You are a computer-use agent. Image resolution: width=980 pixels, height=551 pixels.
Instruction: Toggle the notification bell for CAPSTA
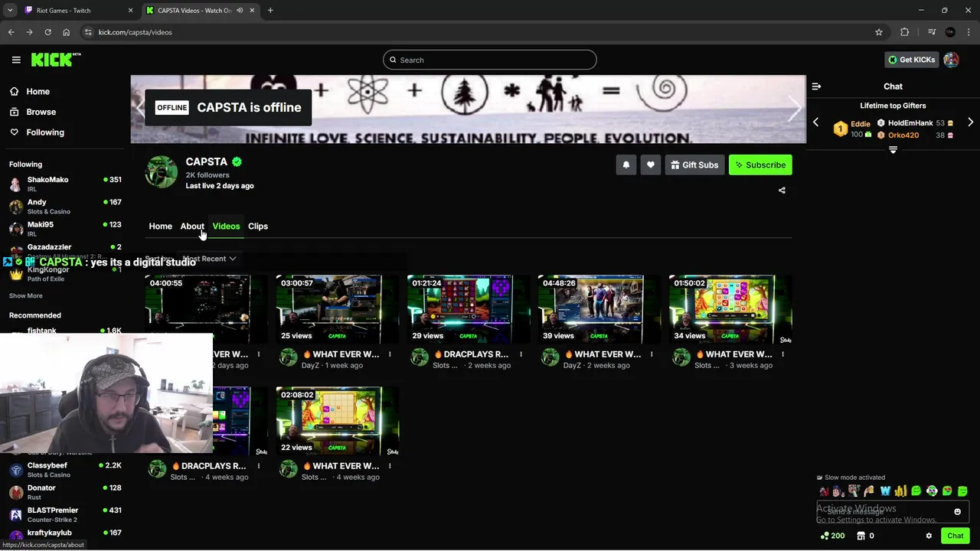pyautogui.click(x=626, y=165)
